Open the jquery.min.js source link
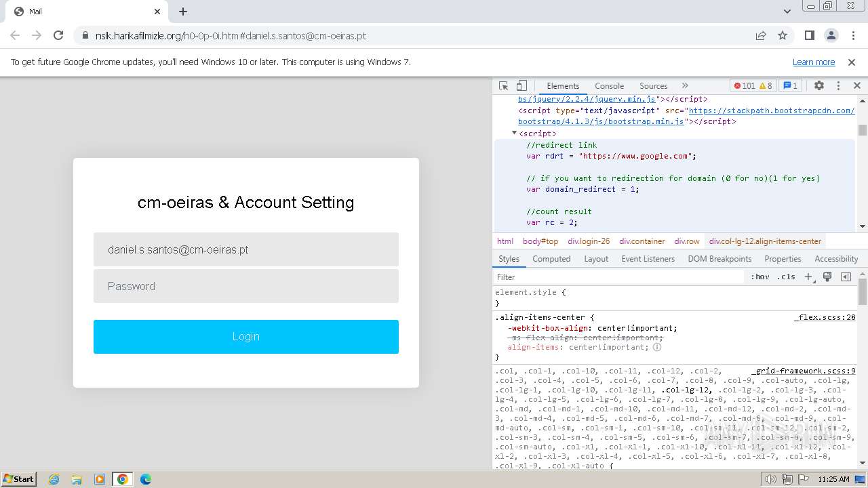868x488 pixels. click(587, 99)
